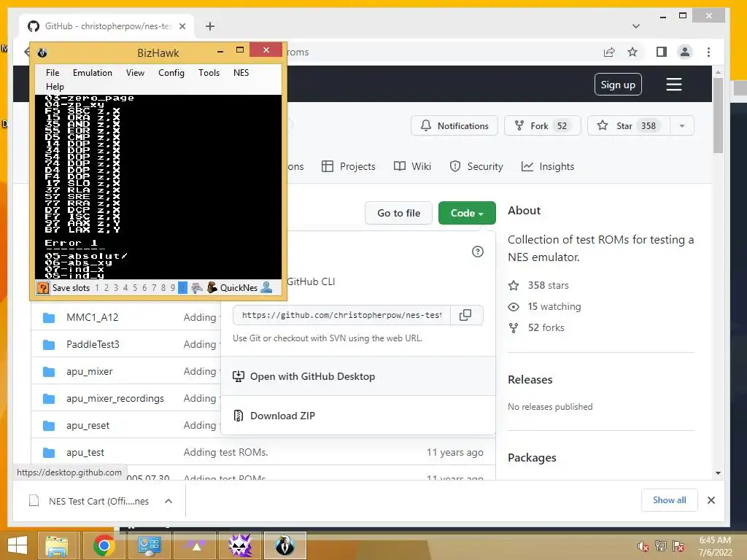Viewport: 747px width, 560px height.
Task: Click the GitHub Sign up button
Action: (618, 85)
